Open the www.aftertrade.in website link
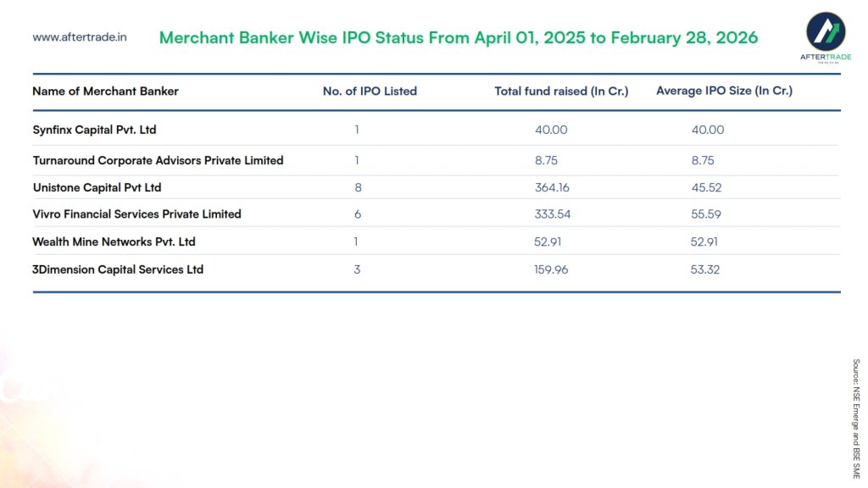This screenshot has height=488, width=868. pos(80,37)
